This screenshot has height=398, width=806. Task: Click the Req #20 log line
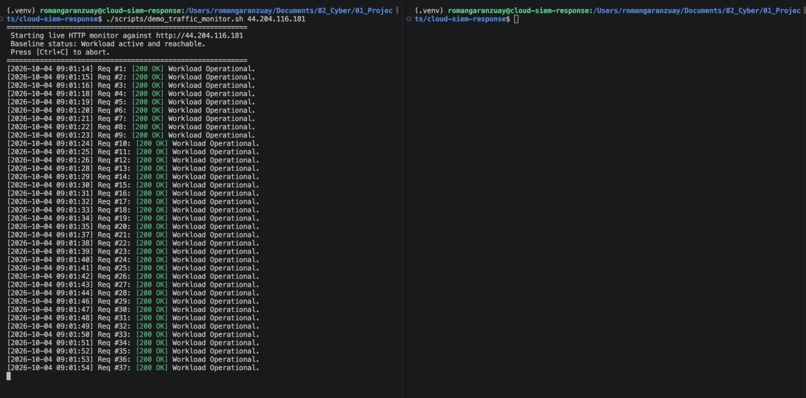point(133,227)
